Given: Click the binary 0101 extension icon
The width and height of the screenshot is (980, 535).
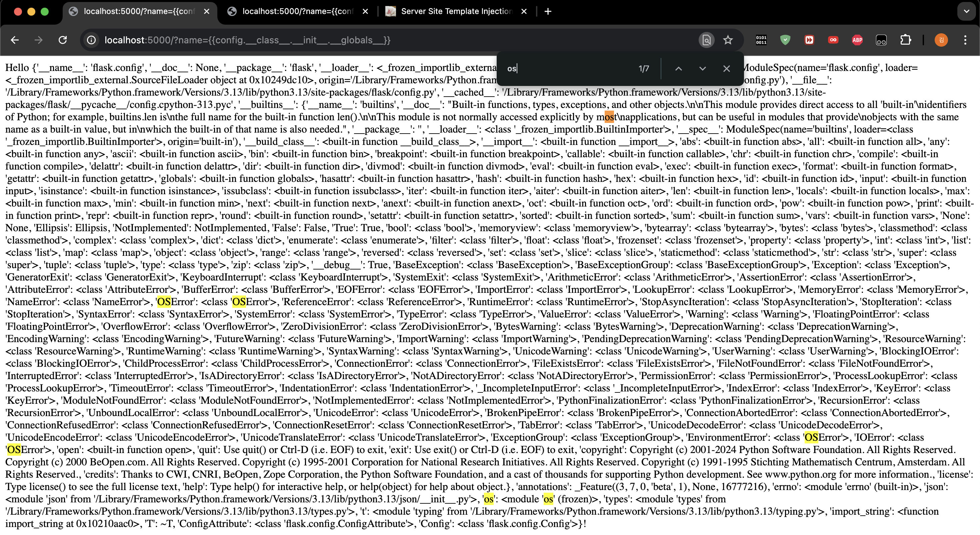Looking at the screenshot, I should click(761, 40).
